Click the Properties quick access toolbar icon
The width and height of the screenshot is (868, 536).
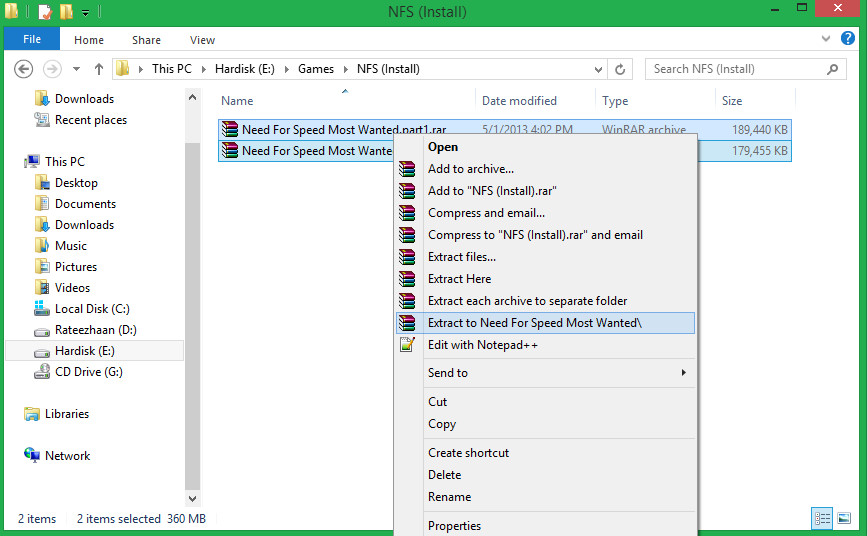pos(45,11)
